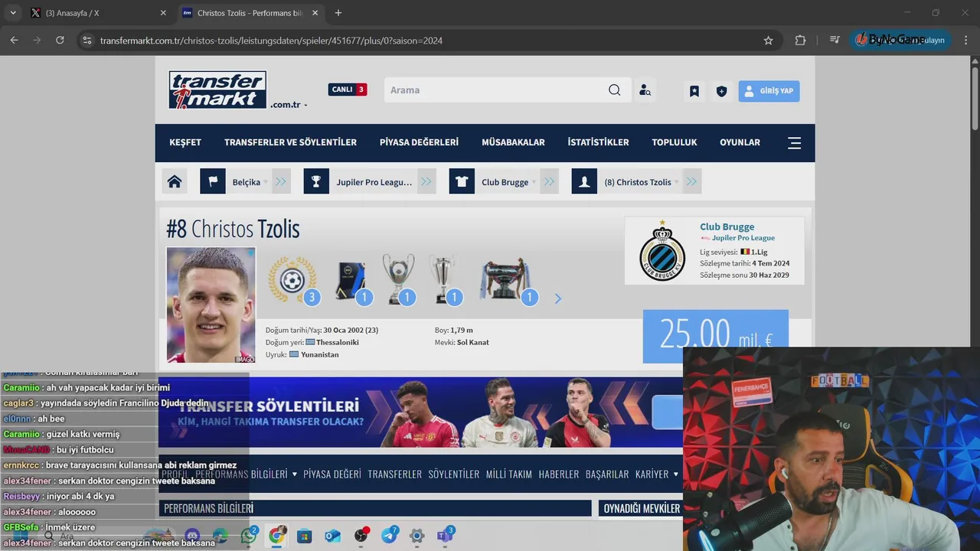Click the shield plus icon

pos(721,91)
